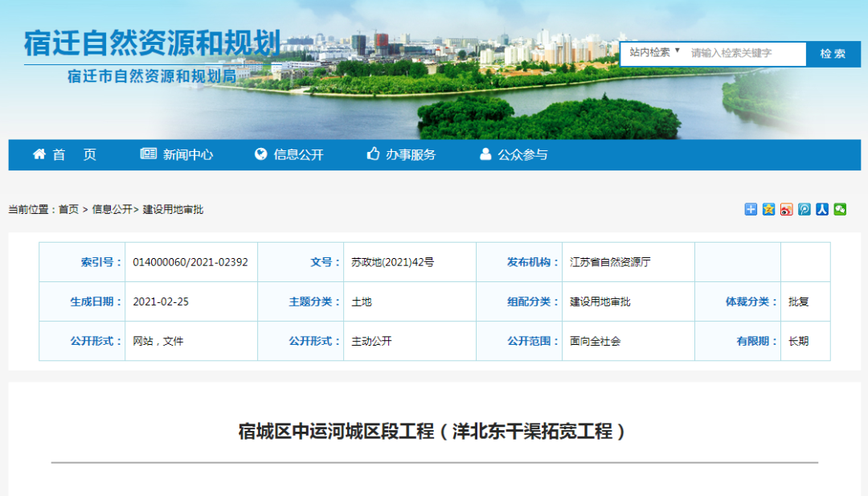
Task: Click the 公开范围 label
Action: 533,341
